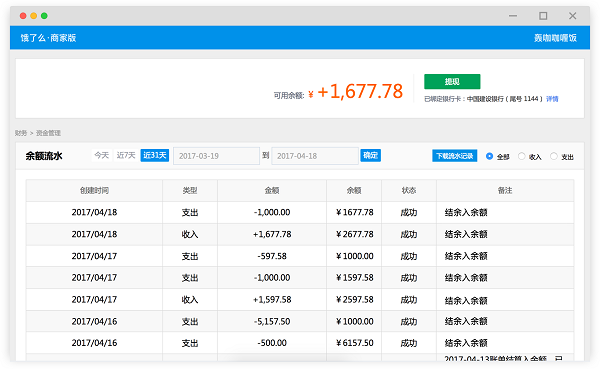The height and width of the screenshot is (369, 600).
Task: Click the shop name in blue header
Action: coord(555,38)
